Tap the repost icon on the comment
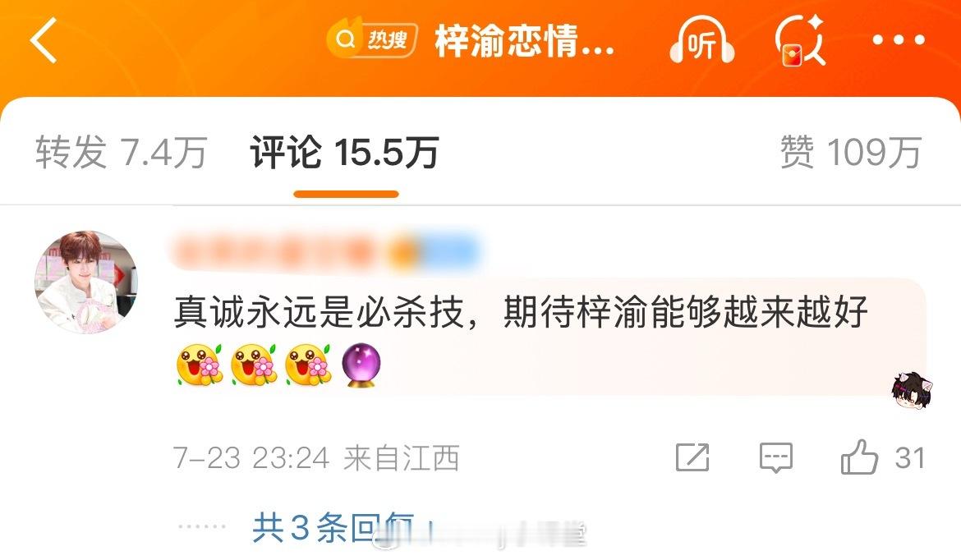Image resolution: width=961 pixels, height=560 pixels. click(x=692, y=457)
